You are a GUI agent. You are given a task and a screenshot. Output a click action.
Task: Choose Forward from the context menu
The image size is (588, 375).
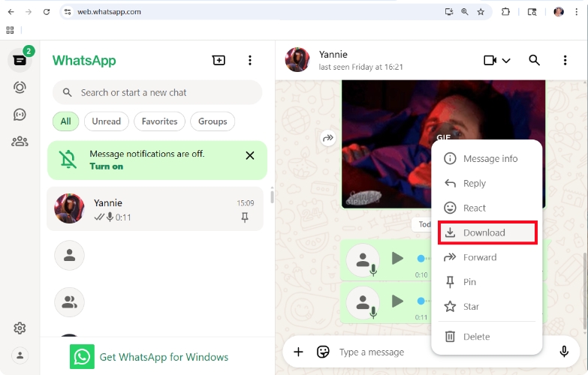pos(479,257)
